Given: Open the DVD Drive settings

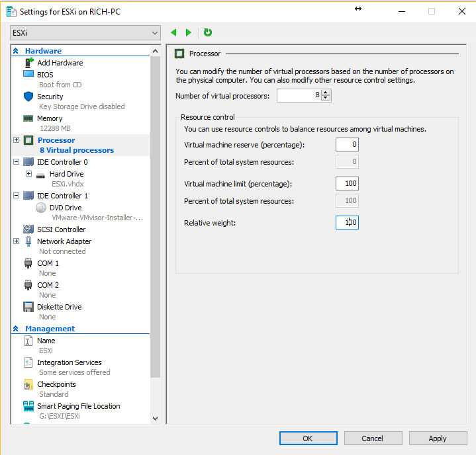Looking at the screenshot, I should tap(66, 208).
